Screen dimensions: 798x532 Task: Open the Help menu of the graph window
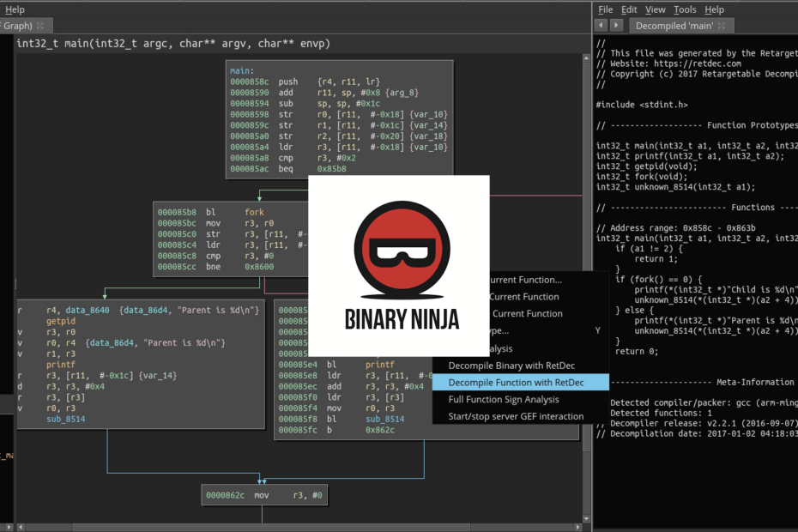15,9
